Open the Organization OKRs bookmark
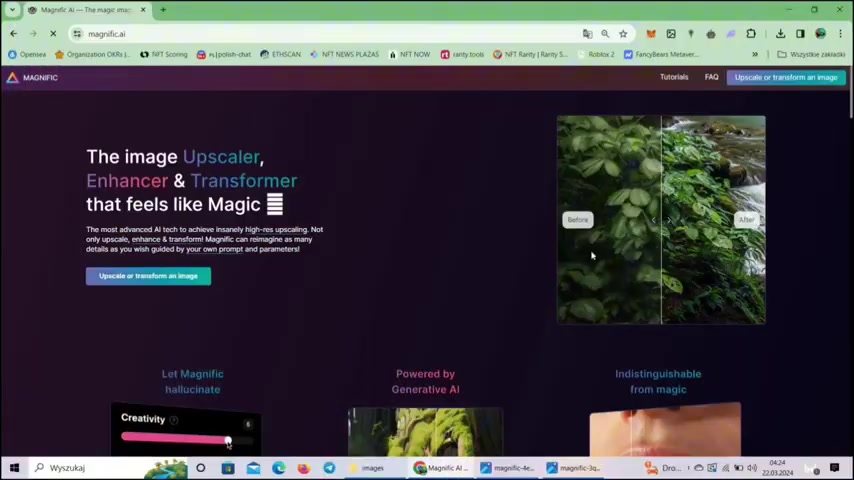 click(93, 54)
